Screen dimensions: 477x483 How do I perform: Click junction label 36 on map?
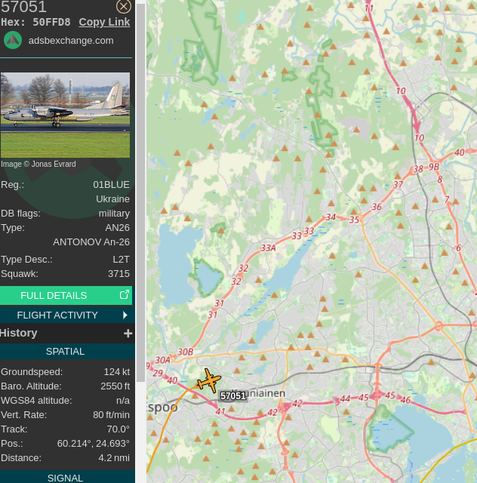point(377,207)
